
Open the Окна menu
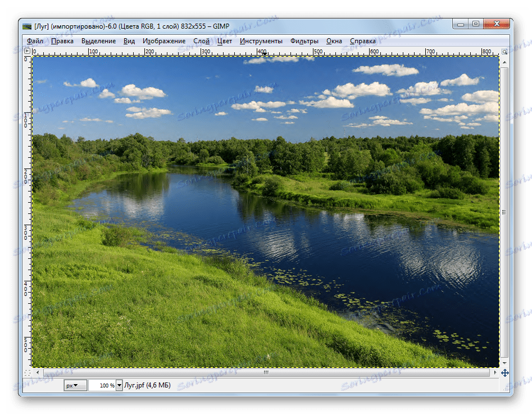(x=334, y=41)
